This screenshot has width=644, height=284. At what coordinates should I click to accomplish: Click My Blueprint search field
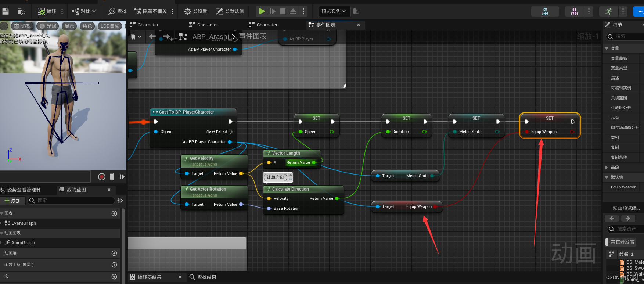72,201
